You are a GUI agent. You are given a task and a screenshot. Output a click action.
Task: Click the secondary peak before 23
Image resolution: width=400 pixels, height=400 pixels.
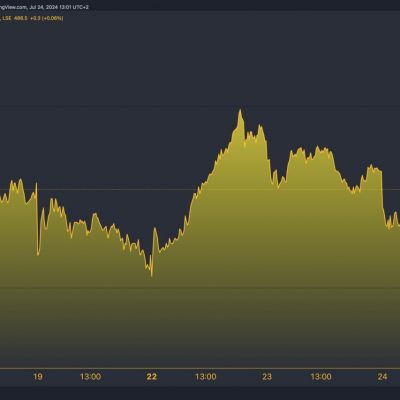click(260, 126)
